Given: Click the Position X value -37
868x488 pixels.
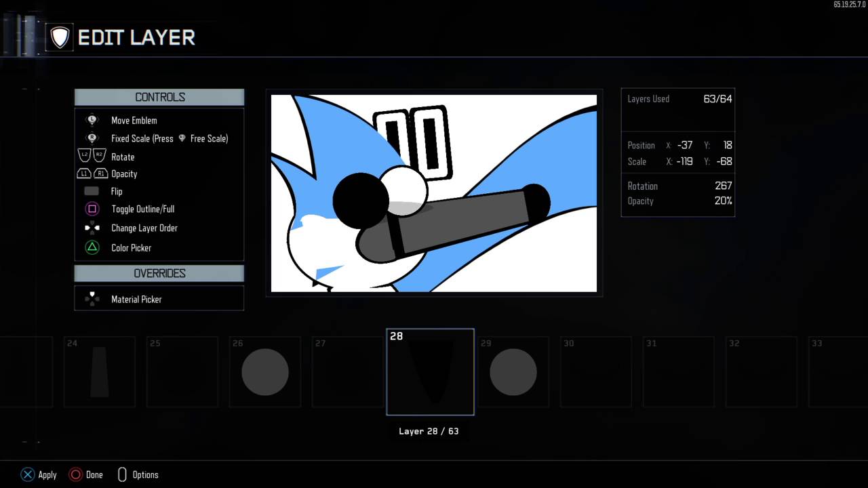Looking at the screenshot, I should pyautogui.click(x=685, y=145).
